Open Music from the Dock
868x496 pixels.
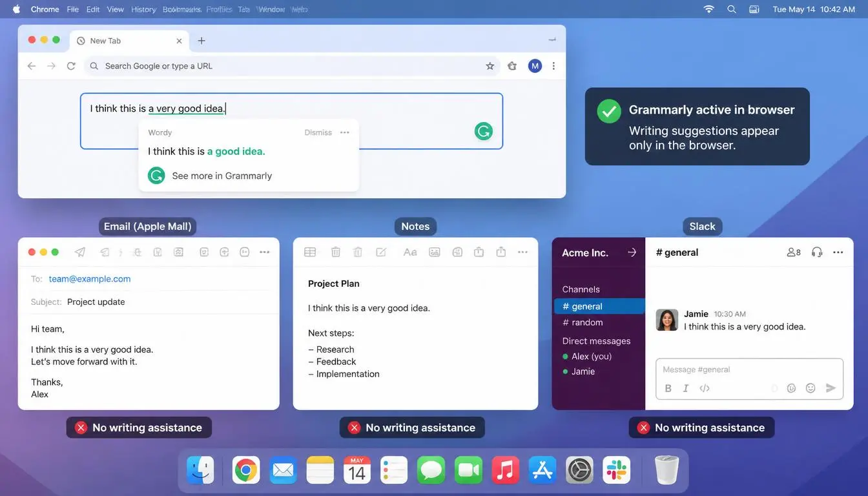pos(505,470)
